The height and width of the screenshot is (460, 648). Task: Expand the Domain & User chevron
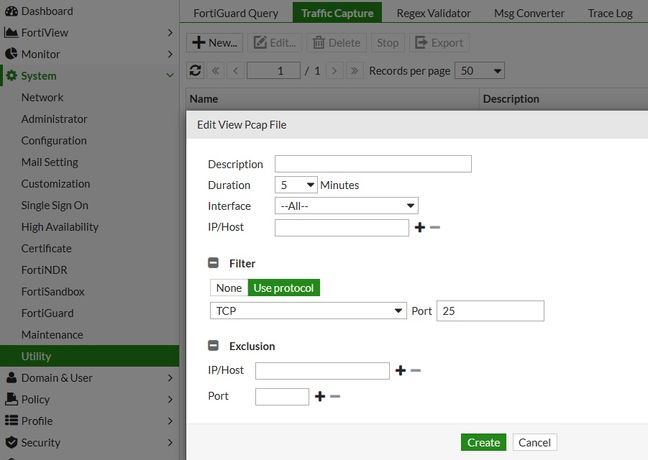click(170, 378)
